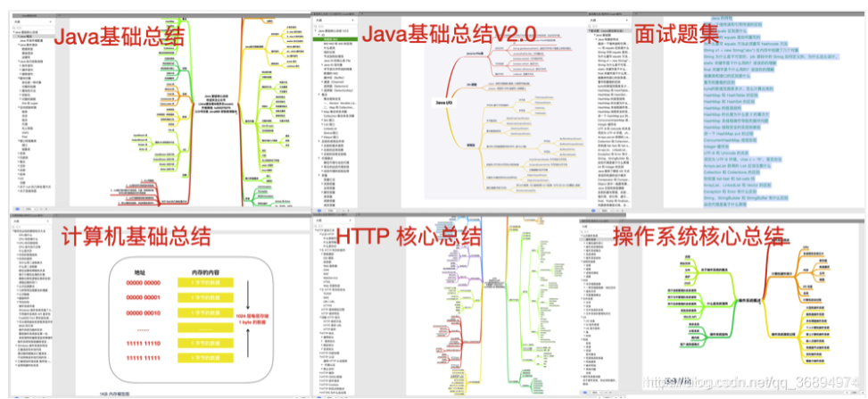Open 'ConcurrentHashMap 底层实现' question
This screenshot has height=399, width=868.
(x=729, y=140)
